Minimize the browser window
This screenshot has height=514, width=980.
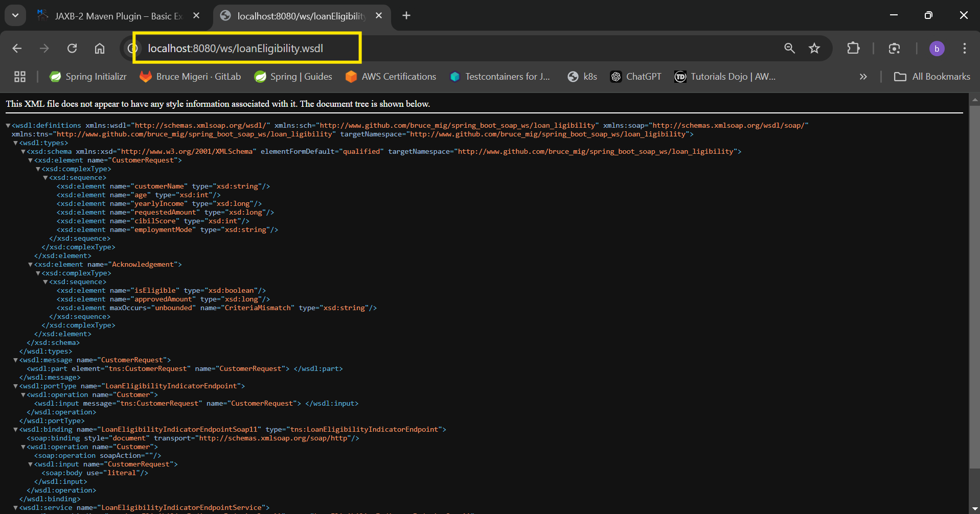(x=894, y=15)
